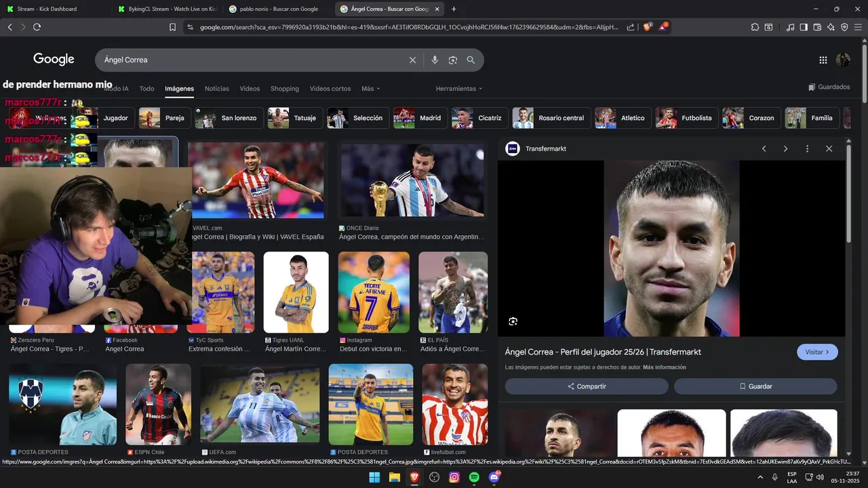This screenshot has width=868, height=488.
Task: Open Spotify from the taskbar
Action: click(474, 477)
